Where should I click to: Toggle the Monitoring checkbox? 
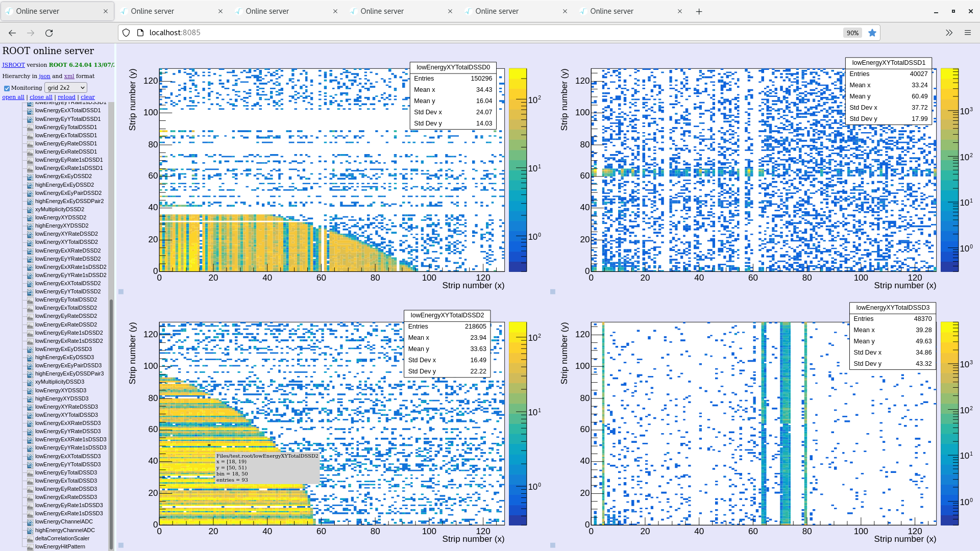coord(7,88)
